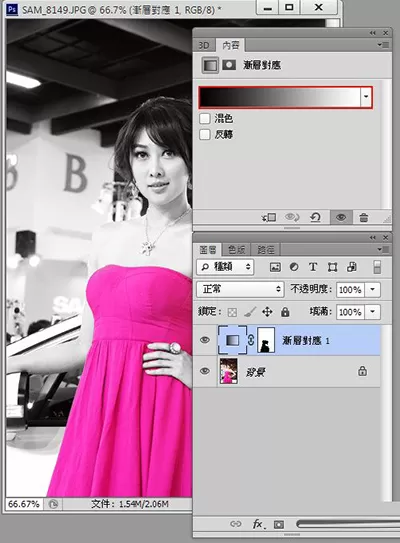Image resolution: width=400 pixels, height=543 pixels.
Task: Click status bar preview icon beside zoom percentage
Action: click(x=53, y=504)
